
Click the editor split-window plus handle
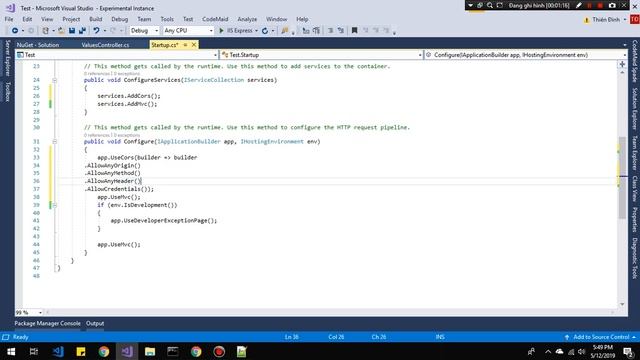pos(622,64)
